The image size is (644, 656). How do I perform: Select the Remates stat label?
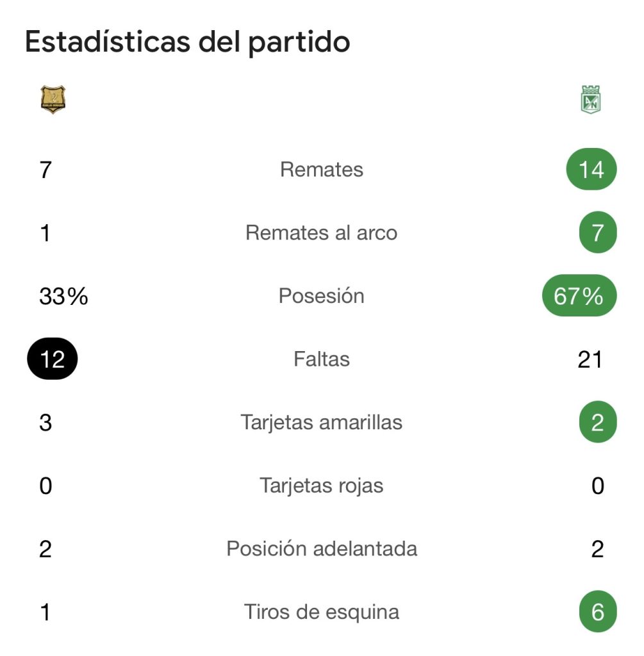click(x=322, y=170)
